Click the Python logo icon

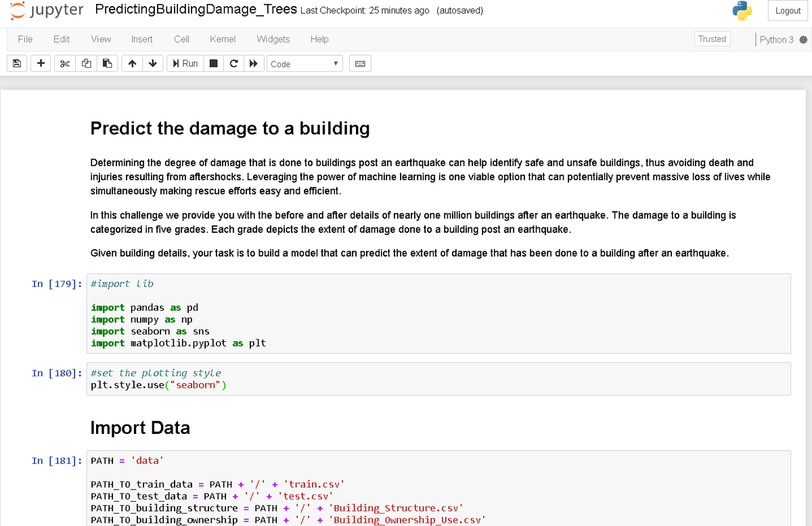pyautogui.click(x=742, y=11)
